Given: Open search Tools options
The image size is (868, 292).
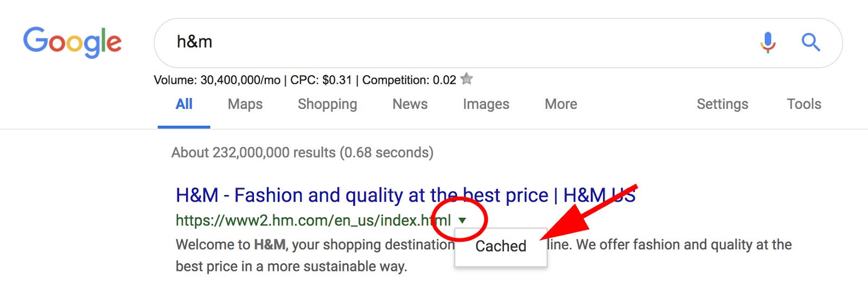Looking at the screenshot, I should [x=804, y=104].
